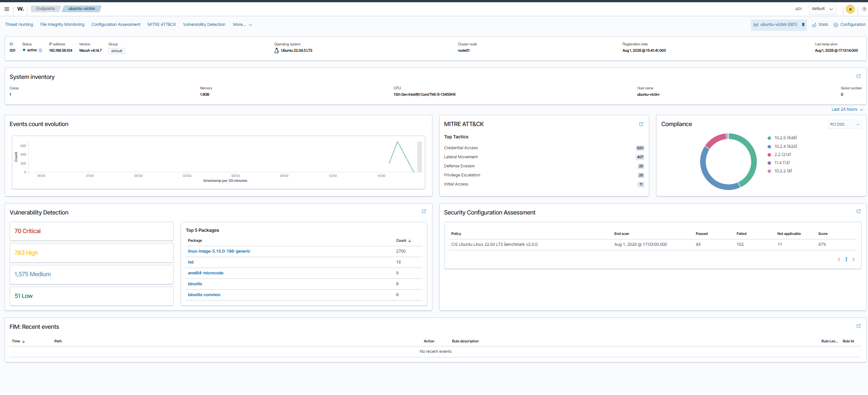Open Configuration Assessment tab
The height and width of the screenshot is (395, 868).
pyautogui.click(x=116, y=24)
